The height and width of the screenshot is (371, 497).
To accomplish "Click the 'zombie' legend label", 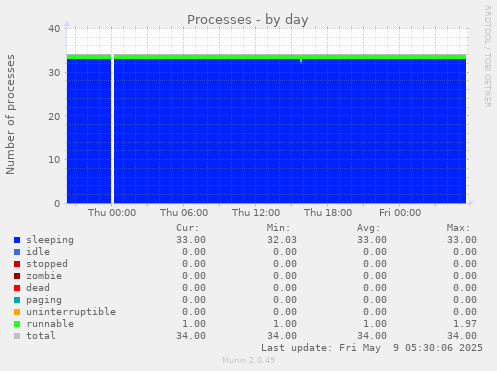I will pyautogui.click(x=44, y=276).
